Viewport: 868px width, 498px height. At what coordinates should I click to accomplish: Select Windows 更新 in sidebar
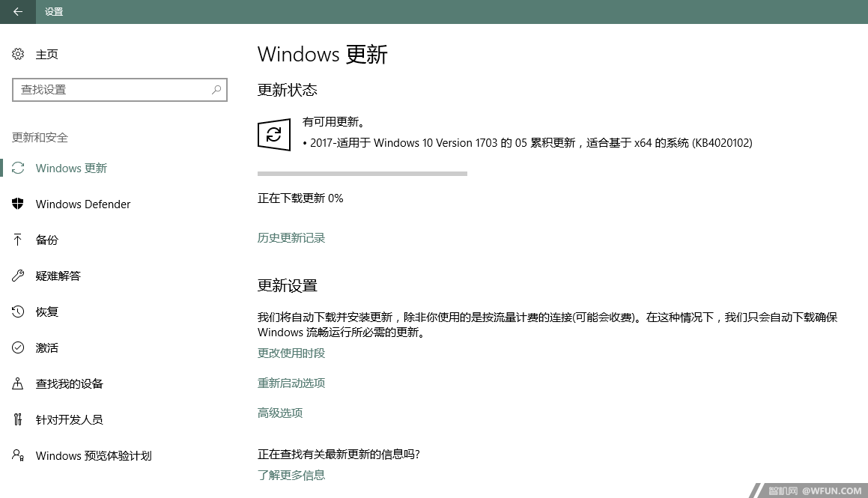pos(71,168)
